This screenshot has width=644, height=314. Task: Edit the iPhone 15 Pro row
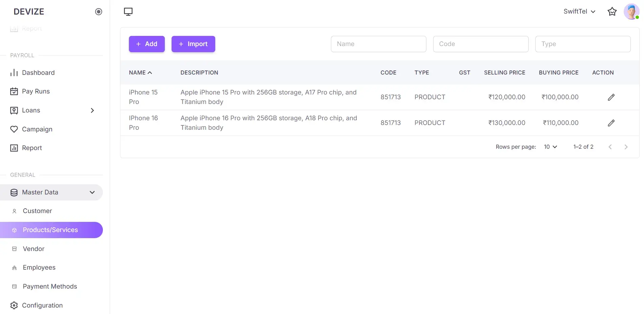[611, 97]
